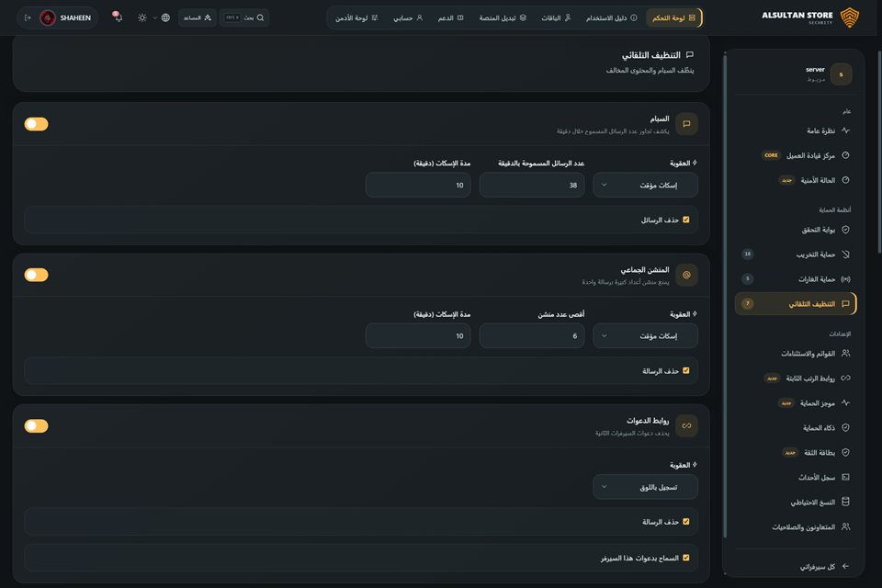Toggle the المنشن الجماعي switch
This screenshot has height=588, width=882.
[36, 275]
